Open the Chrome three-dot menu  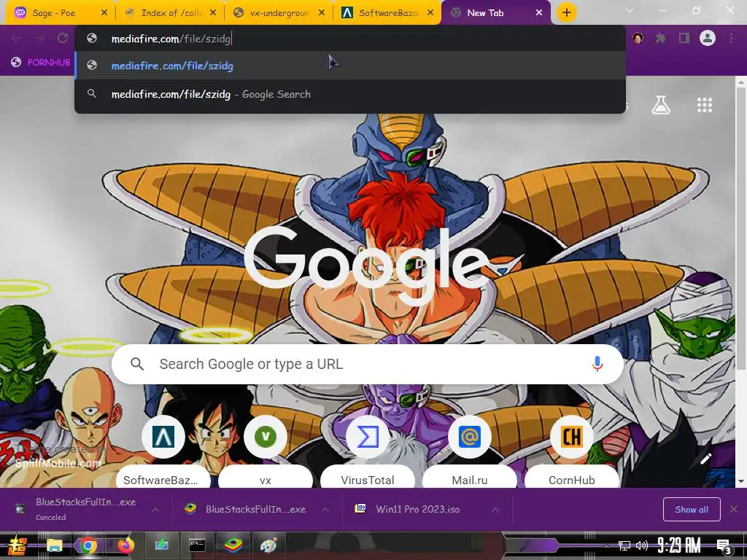[731, 38]
